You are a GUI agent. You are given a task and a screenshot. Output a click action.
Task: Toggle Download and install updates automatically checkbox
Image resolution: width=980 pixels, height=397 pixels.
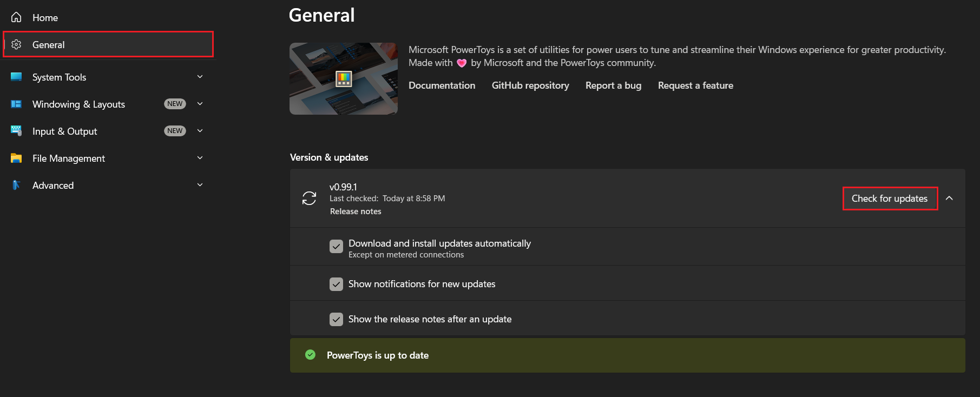tap(336, 247)
